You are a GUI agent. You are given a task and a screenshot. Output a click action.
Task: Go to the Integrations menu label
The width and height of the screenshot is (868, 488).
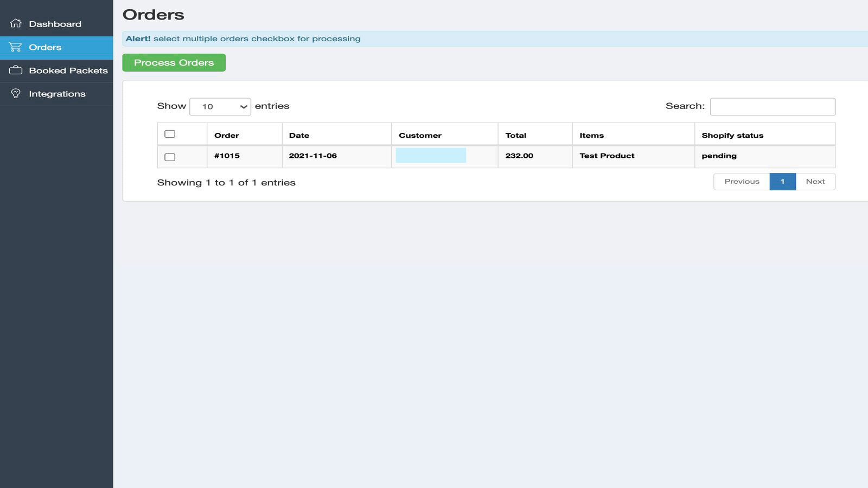pos(57,94)
